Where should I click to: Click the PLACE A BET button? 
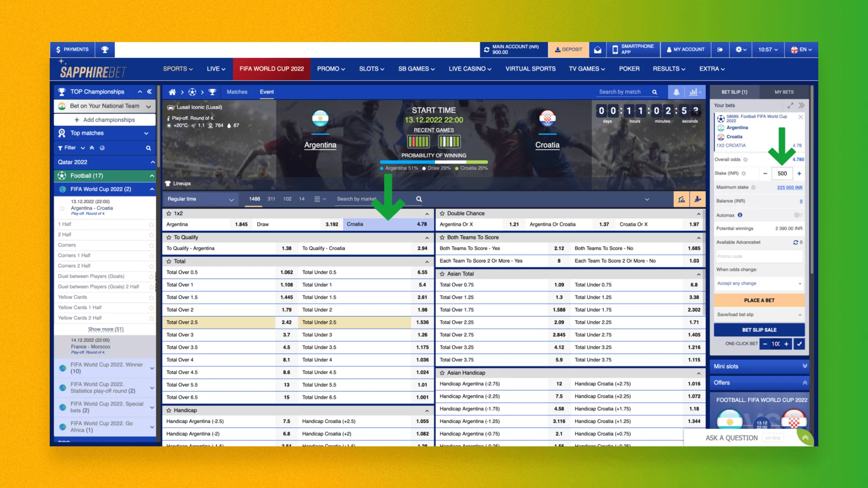(759, 300)
